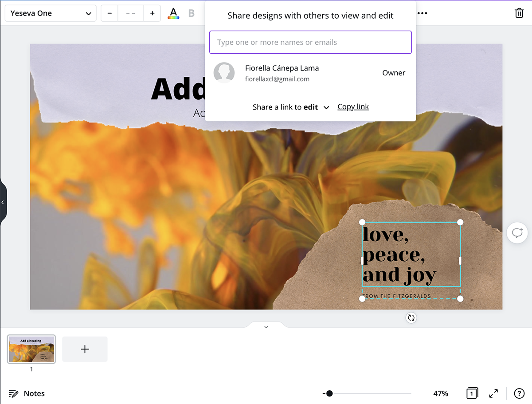Open the text color picker
This screenshot has width=532, height=404.
click(x=173, y=13)
